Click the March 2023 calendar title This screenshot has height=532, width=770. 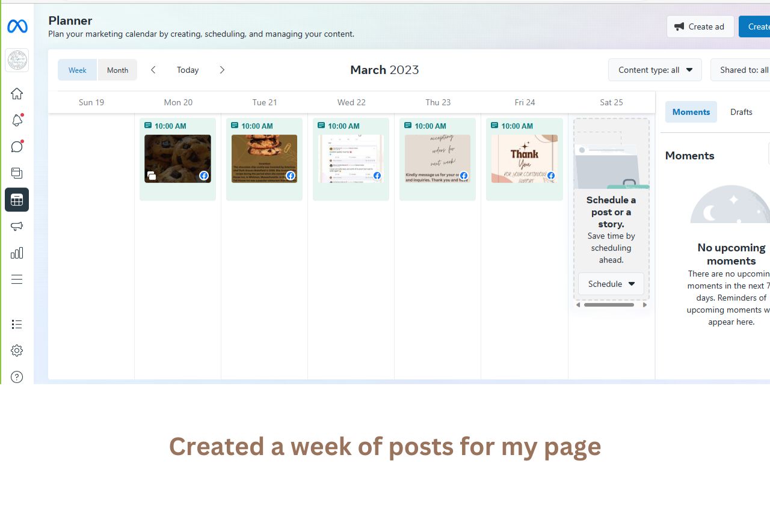tap(384, 70)
